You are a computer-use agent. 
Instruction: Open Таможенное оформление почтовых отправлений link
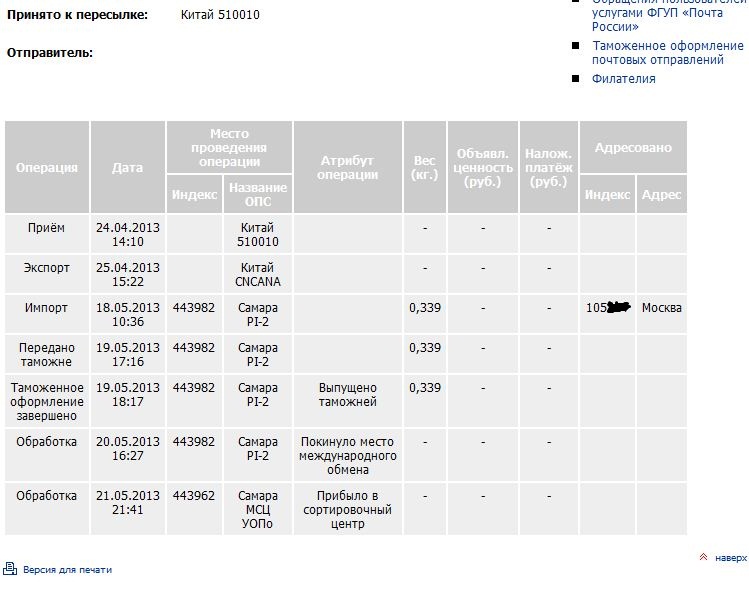tap(667, 53)
